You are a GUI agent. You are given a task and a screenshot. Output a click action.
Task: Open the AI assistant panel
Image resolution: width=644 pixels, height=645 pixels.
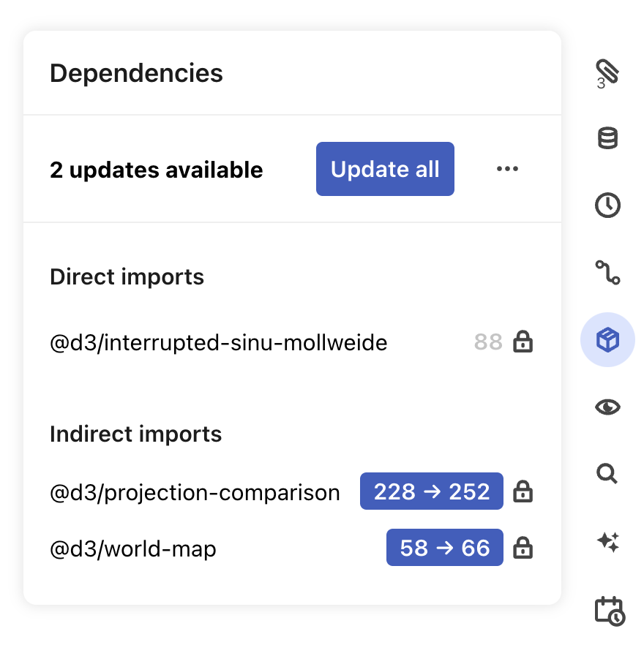click(607, 541)
